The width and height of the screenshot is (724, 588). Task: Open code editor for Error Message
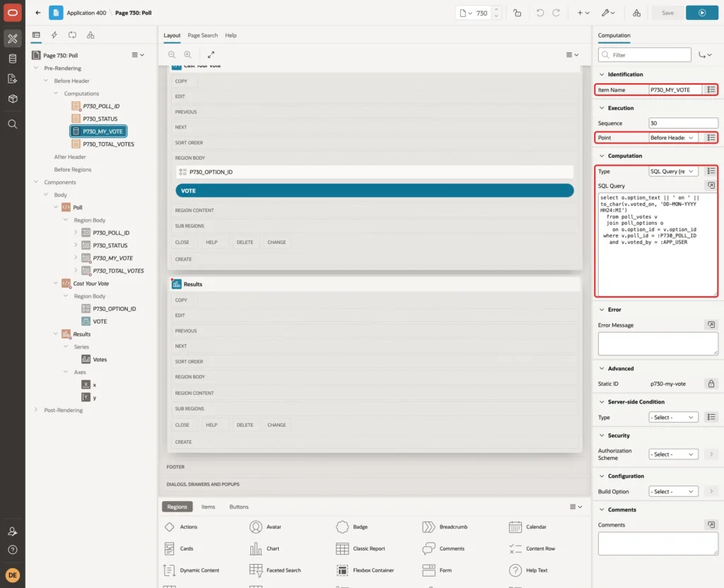(x=711, y=325)
